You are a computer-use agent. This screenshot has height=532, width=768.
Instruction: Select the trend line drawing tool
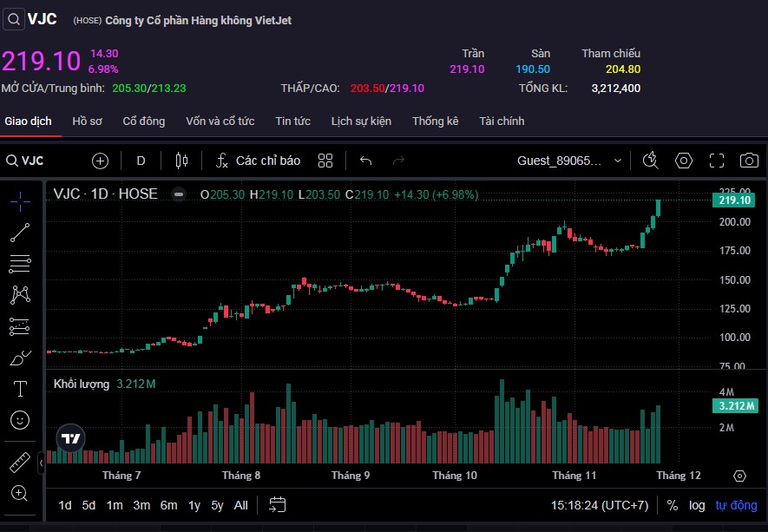[x=20, y=233]
